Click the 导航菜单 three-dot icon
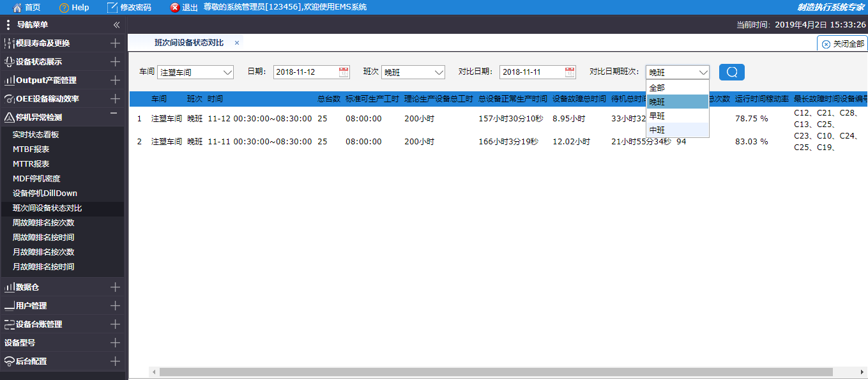 tap(8, 25)
